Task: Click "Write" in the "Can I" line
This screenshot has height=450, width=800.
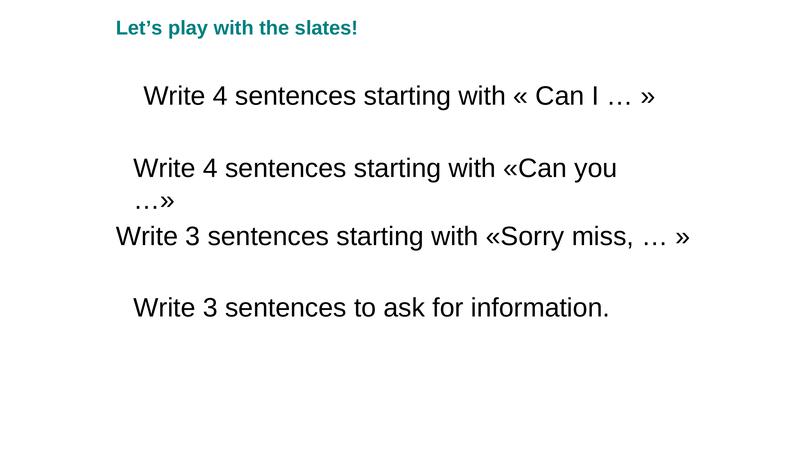Action: click(175, 97)
